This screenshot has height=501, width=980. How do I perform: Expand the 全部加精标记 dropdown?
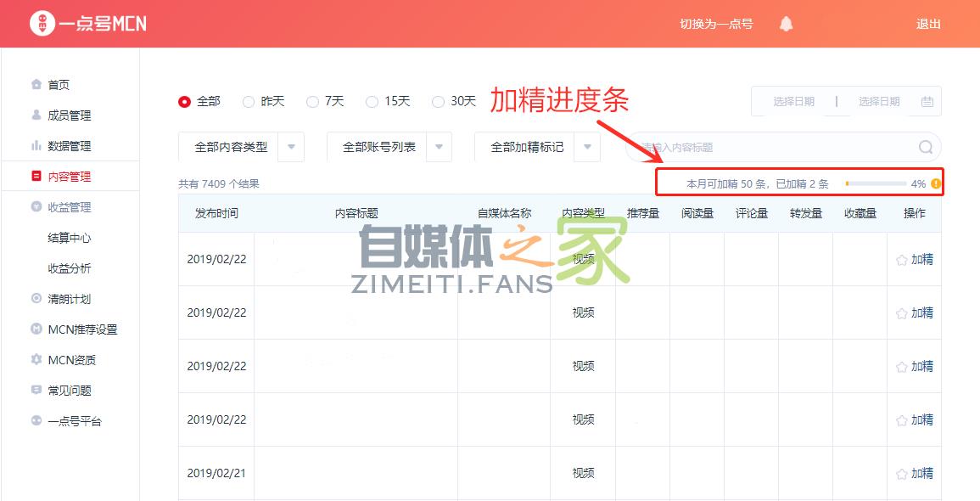click(587, 147)
